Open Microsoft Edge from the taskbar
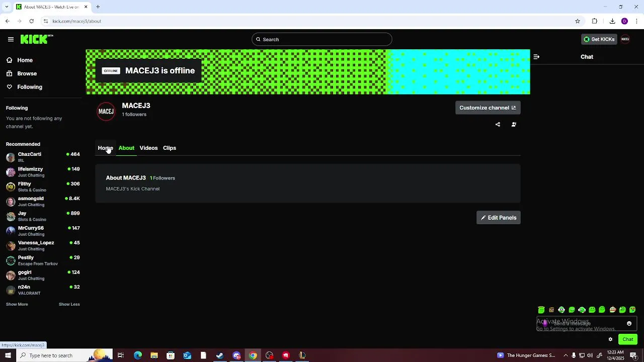The image size is (644, 362). pyautogui.click(x=138, y=355)
